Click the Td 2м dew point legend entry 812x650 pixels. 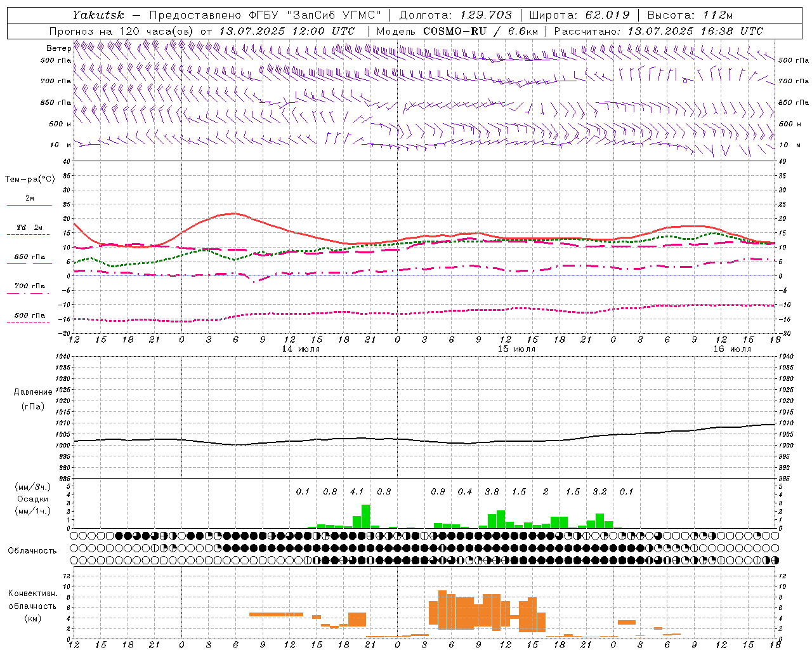click(30, 227)
